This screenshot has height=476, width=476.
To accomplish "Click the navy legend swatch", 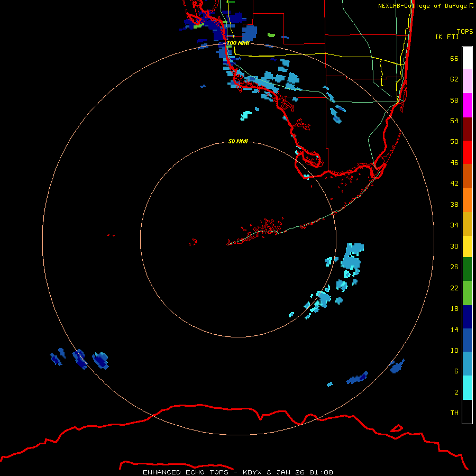I will 467,317.
